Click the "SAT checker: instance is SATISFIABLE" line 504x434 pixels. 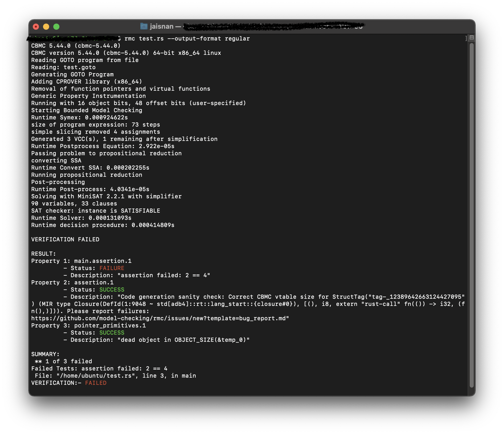click(96, 211)
